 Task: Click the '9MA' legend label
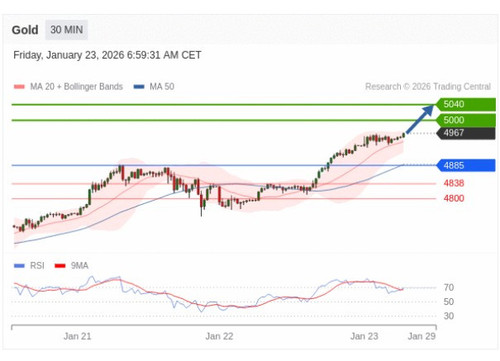point(79,266)
